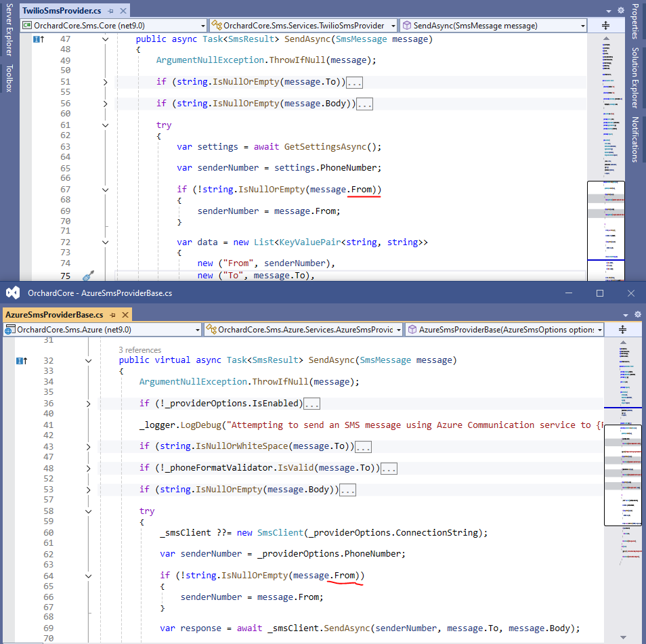Click the Twilio editor scrollbar map
Screen dimensions: 646x644
[x=605, y=160]
